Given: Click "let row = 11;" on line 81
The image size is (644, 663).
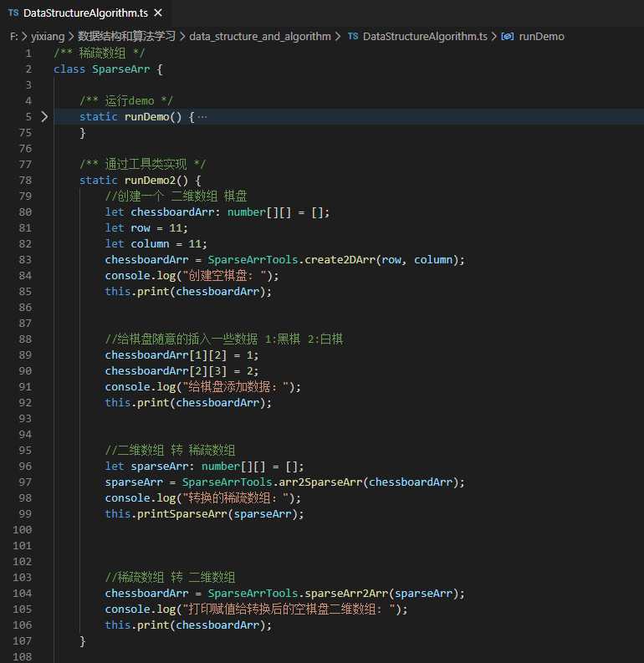Looking at the screenshot, I should [x=146, y=228].
